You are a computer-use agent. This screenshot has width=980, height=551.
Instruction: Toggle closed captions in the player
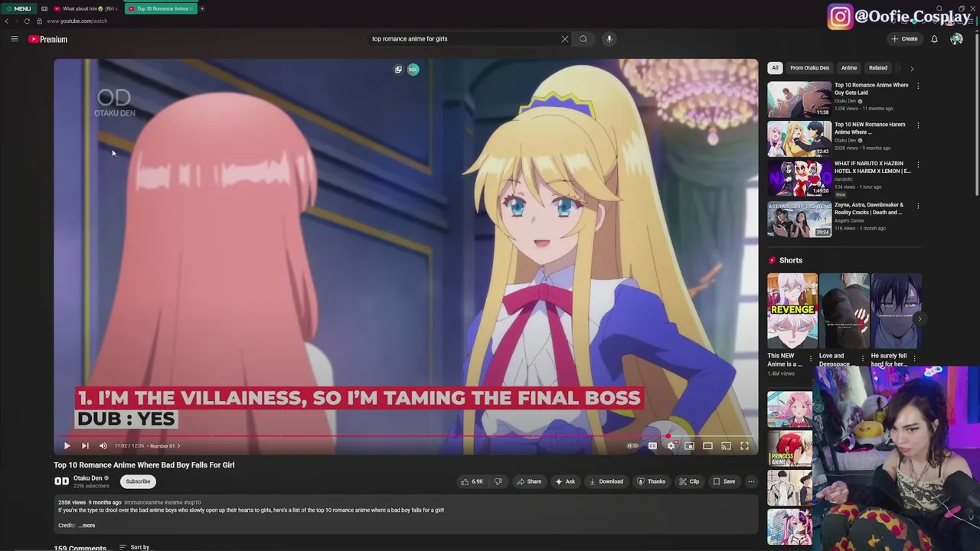point(652,445)
